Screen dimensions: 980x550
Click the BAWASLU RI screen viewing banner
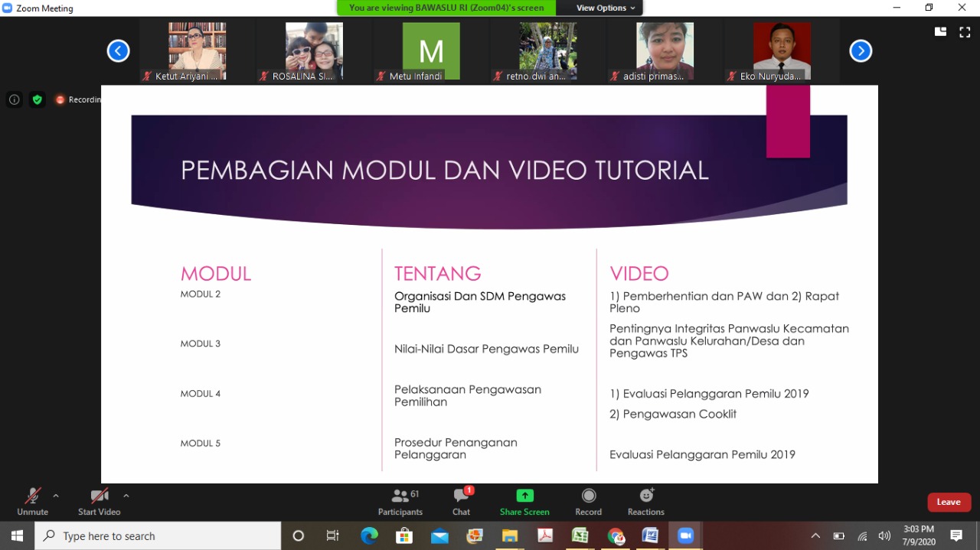coord(444,8)
